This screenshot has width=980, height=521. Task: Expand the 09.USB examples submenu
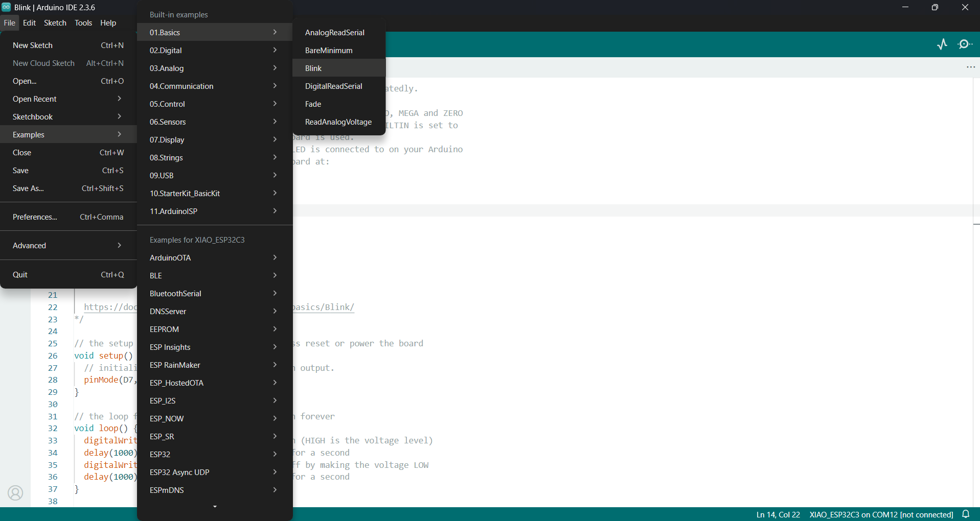click(x=215, y=176)
